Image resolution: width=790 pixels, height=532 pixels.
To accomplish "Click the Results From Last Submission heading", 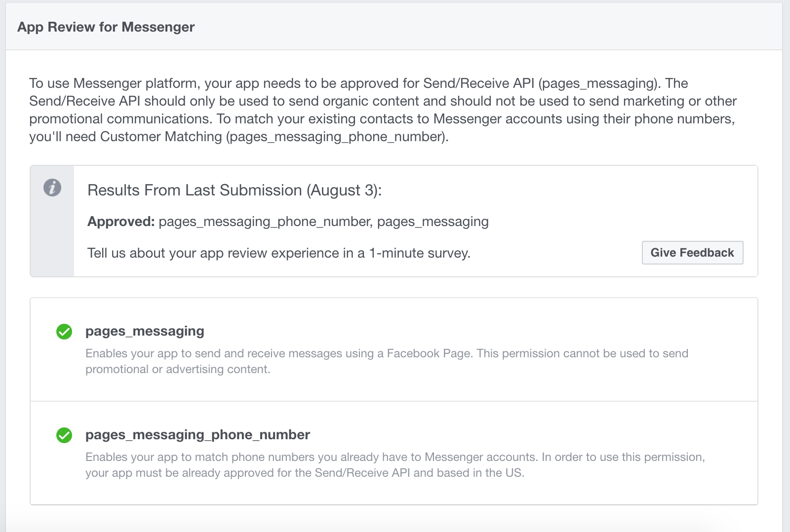I will click(235, 190).
